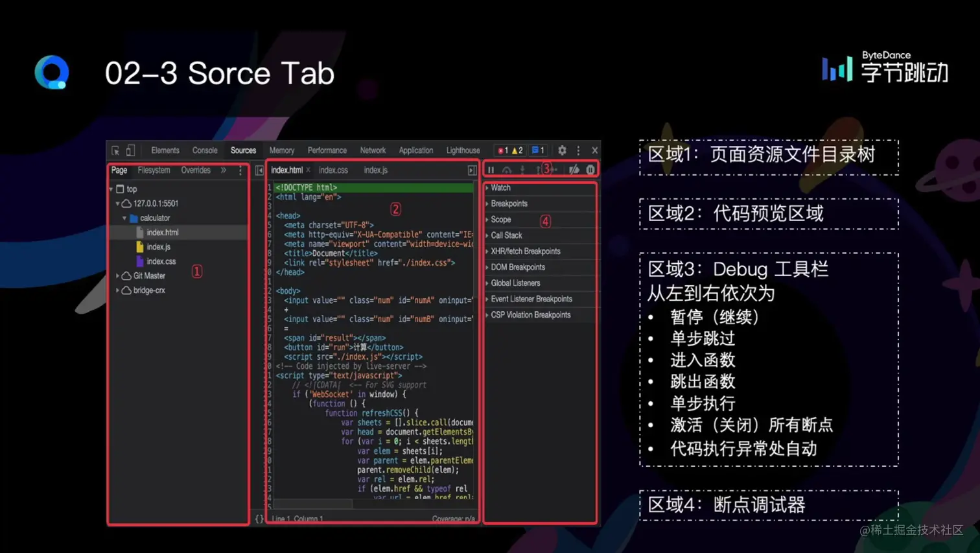Expand the Breakpoints section
980x553 pixels.
point(540,204)
